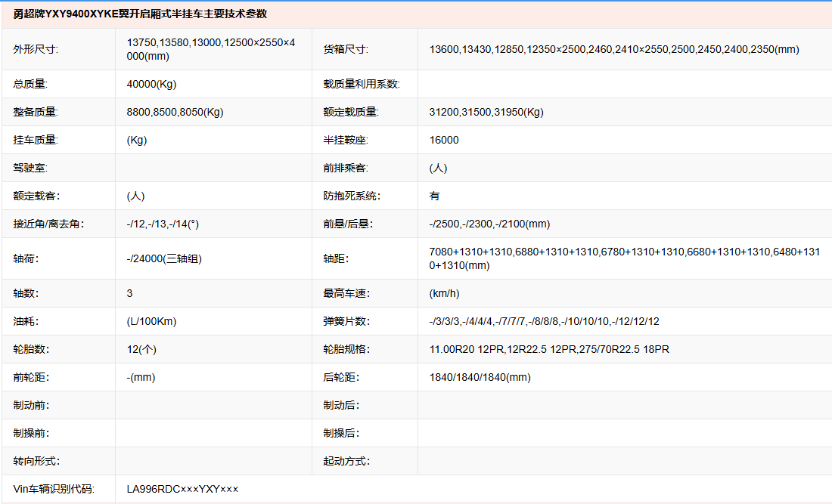Select the 弹簧片数 label
This screenshot has width=832, height=504.
346,322
